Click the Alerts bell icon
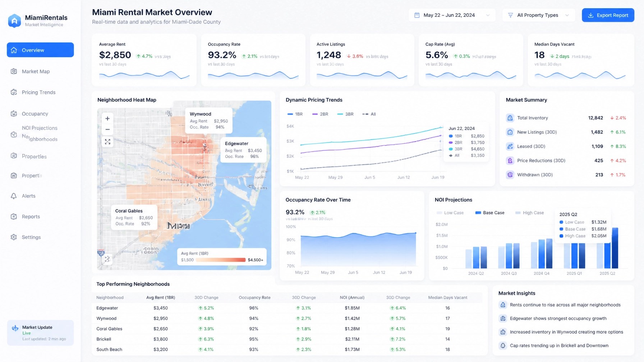The width and height of the screenshot is (644, 362). [14, 196]
